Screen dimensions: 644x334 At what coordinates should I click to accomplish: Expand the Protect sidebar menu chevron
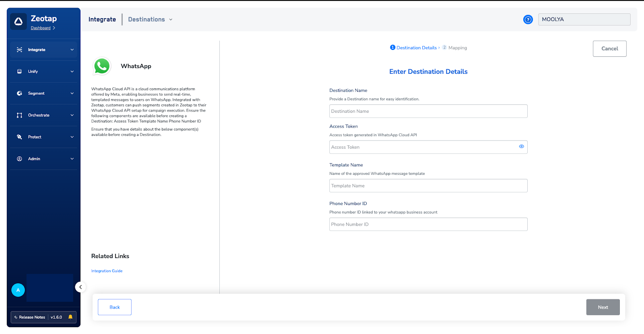point(72,137)
